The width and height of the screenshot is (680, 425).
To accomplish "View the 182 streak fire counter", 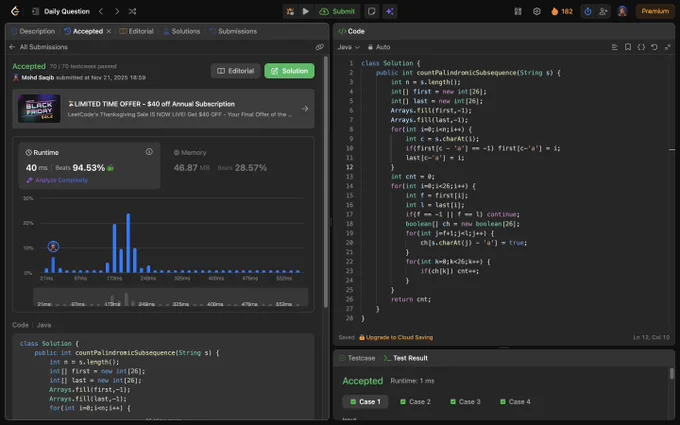I will click(562, 11).
